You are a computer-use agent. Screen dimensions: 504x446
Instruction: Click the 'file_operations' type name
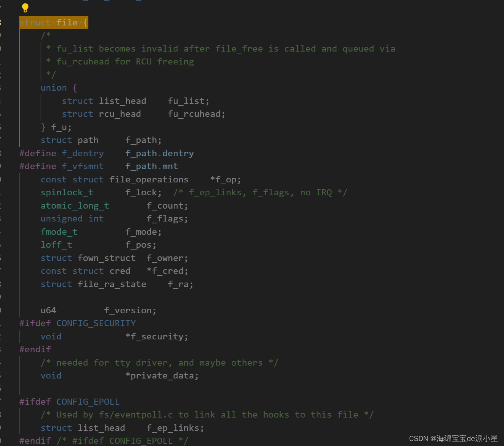pos(149,179)
